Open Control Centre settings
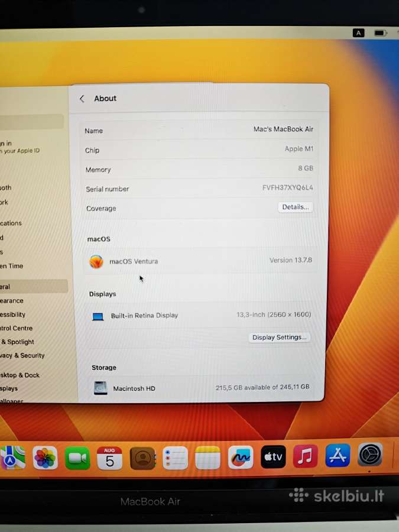This screenshot has width=399, height=532. (17, 328)
